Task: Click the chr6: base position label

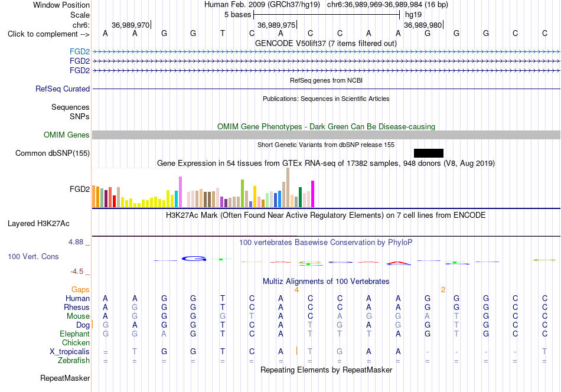Action: (x=81, y=25)
